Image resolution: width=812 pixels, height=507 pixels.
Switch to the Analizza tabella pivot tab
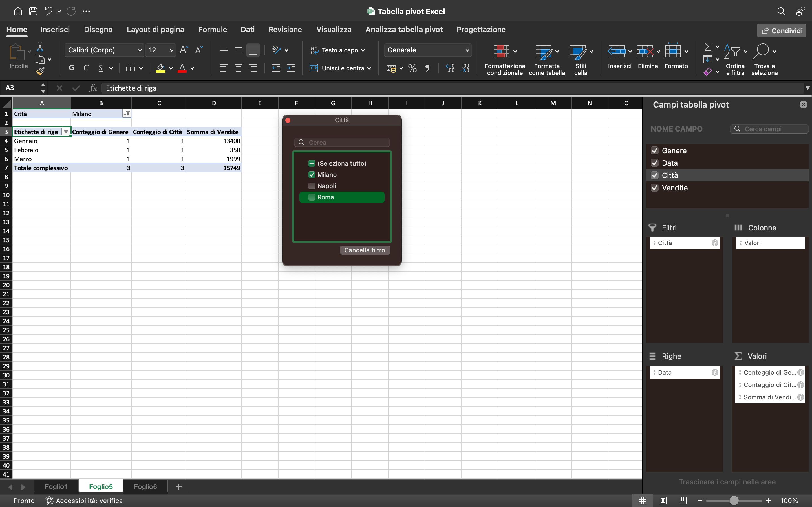404,30
